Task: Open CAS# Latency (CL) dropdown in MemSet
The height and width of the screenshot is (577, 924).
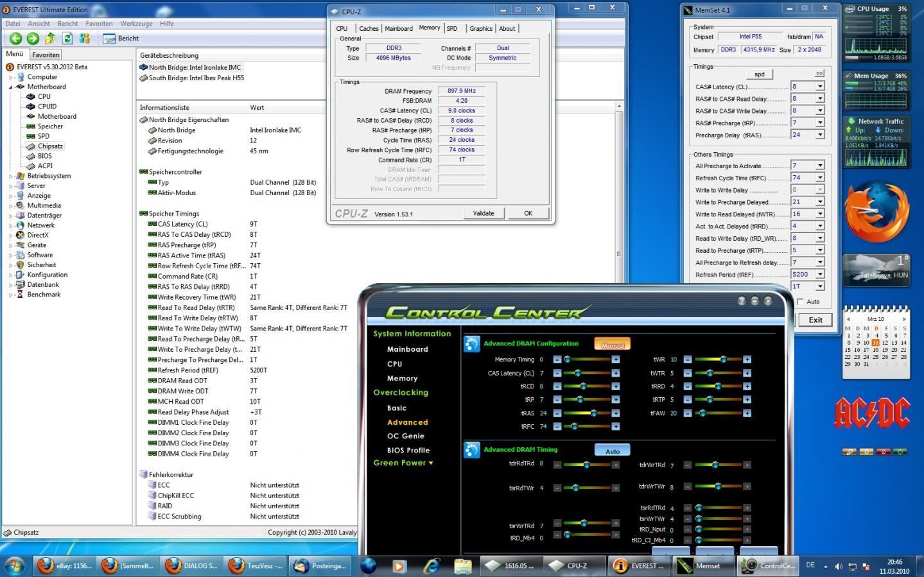Action: point(819,87)
